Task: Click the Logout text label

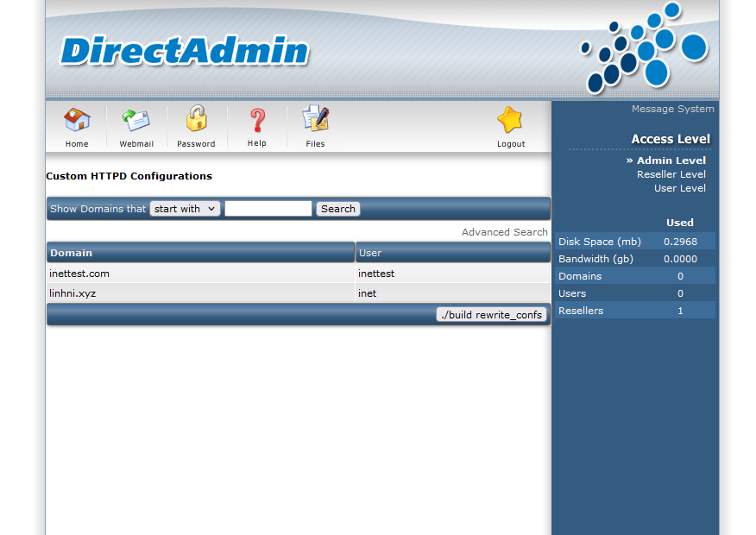Action: click(x=511, y=144)
